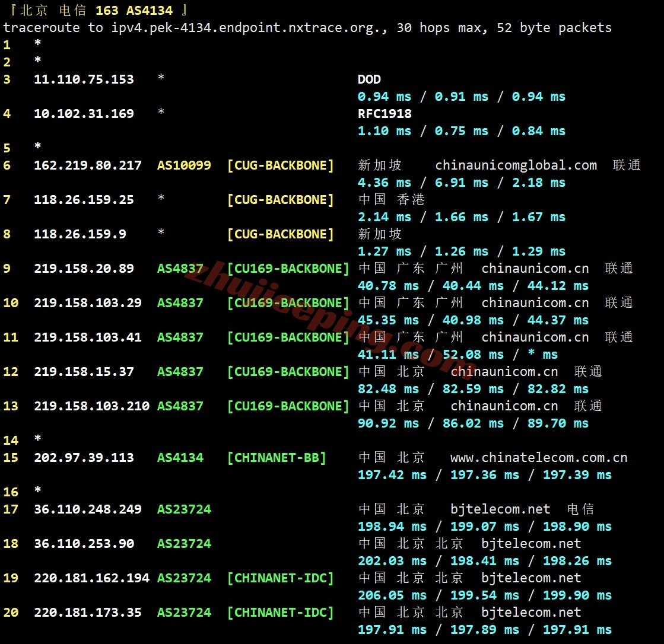Click chinaunicom.cn on hop 9

click(x=535, y=269)
